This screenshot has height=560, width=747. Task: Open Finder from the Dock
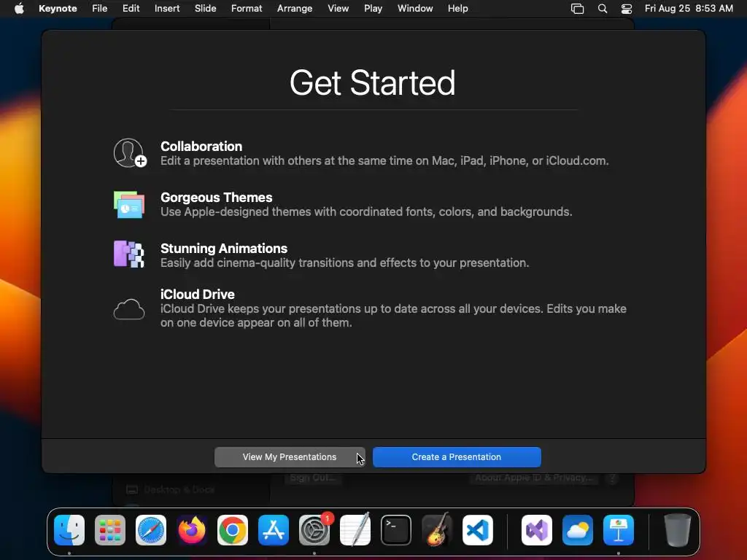[69, 530]
